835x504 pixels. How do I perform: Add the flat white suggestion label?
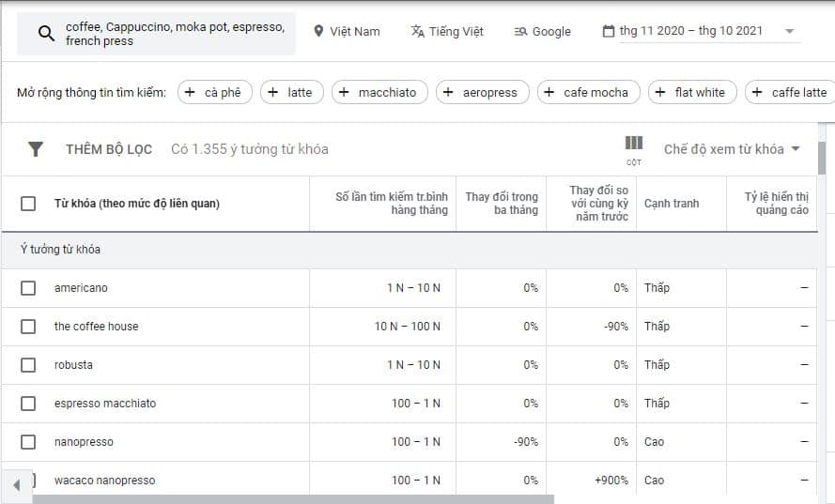coord(692,92)
